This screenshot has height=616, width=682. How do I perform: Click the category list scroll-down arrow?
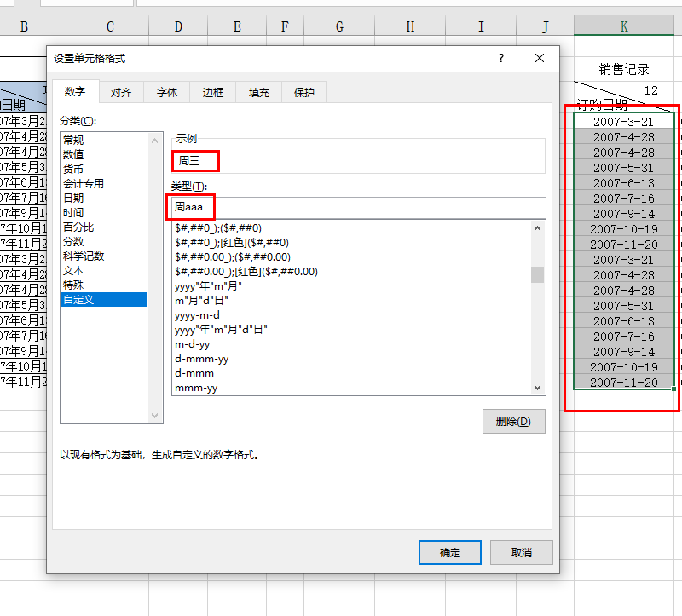click(155, 416)
